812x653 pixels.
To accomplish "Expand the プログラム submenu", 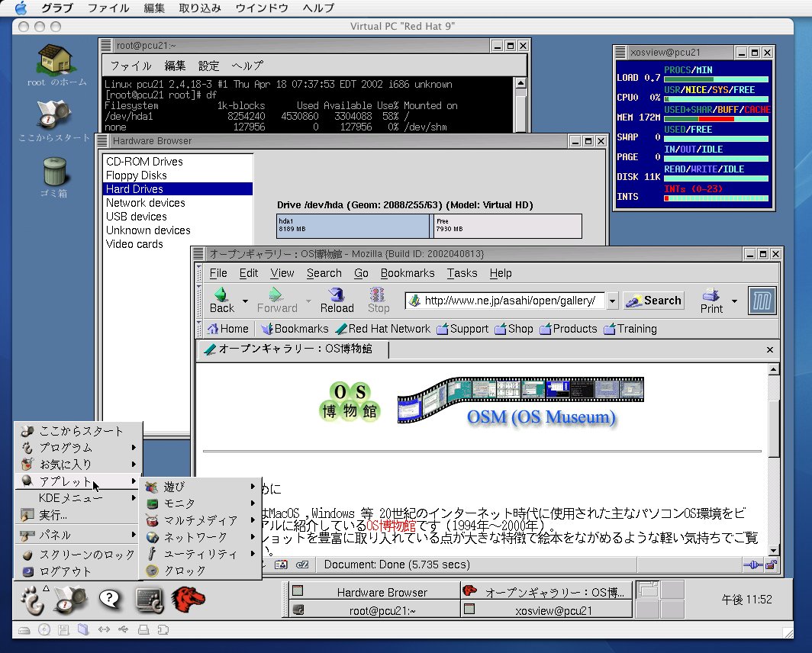I will 79,448.
